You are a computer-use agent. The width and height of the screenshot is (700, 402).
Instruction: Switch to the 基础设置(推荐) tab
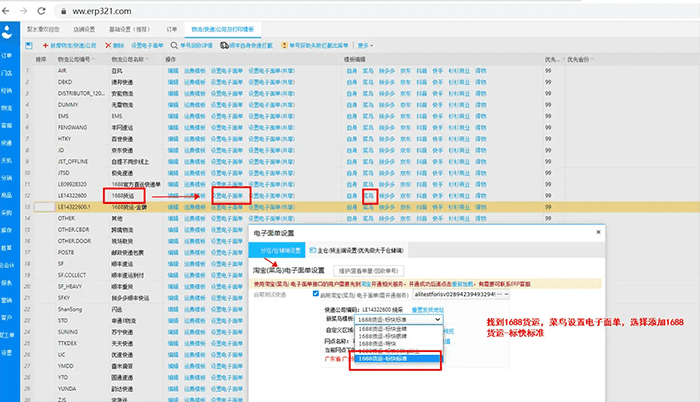(130, 29)
